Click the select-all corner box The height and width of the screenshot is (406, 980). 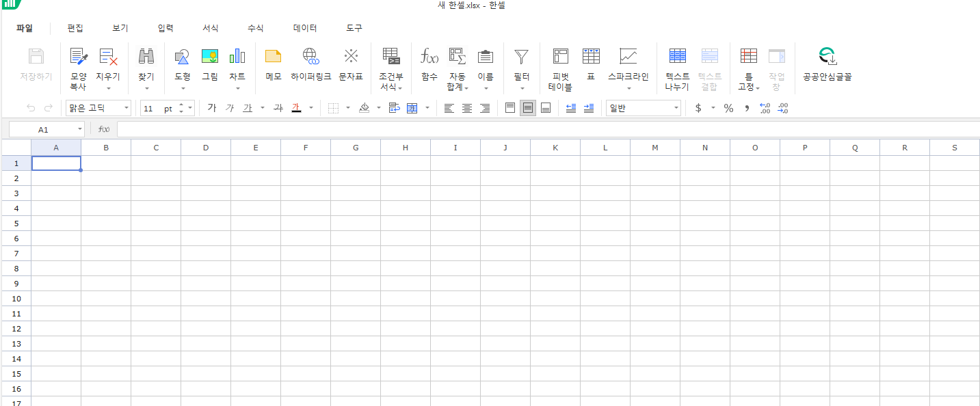(16, 148)
